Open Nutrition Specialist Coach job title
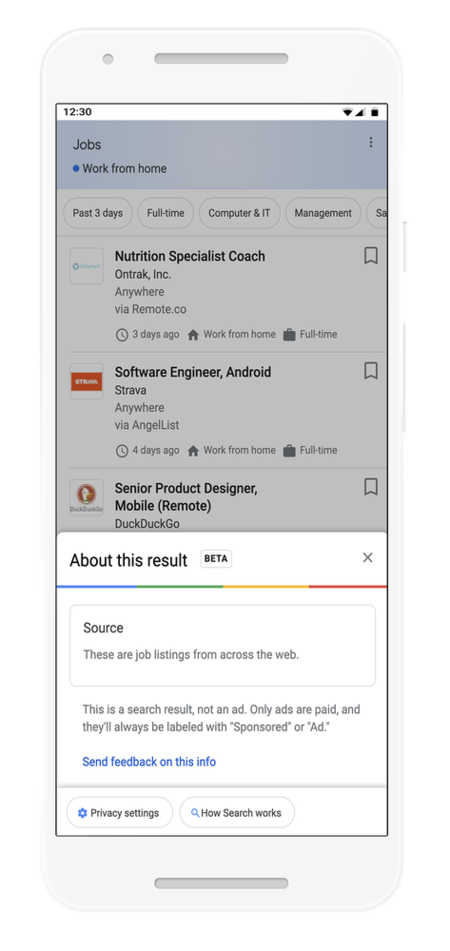Image resolution: width=450 pixels, height=951 pixels. 190,257
